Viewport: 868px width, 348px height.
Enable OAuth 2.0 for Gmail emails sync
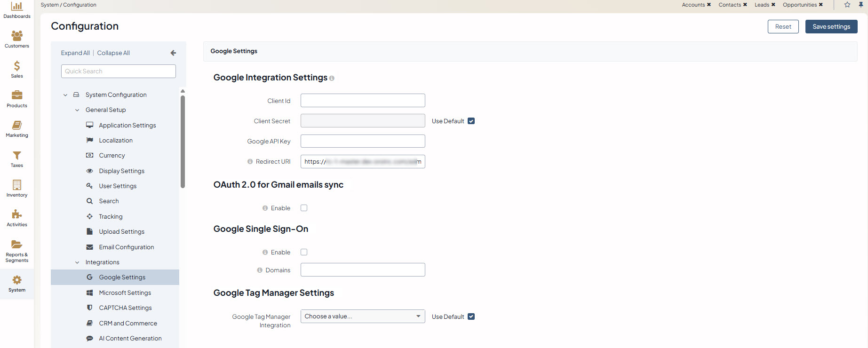click(304, 208)
